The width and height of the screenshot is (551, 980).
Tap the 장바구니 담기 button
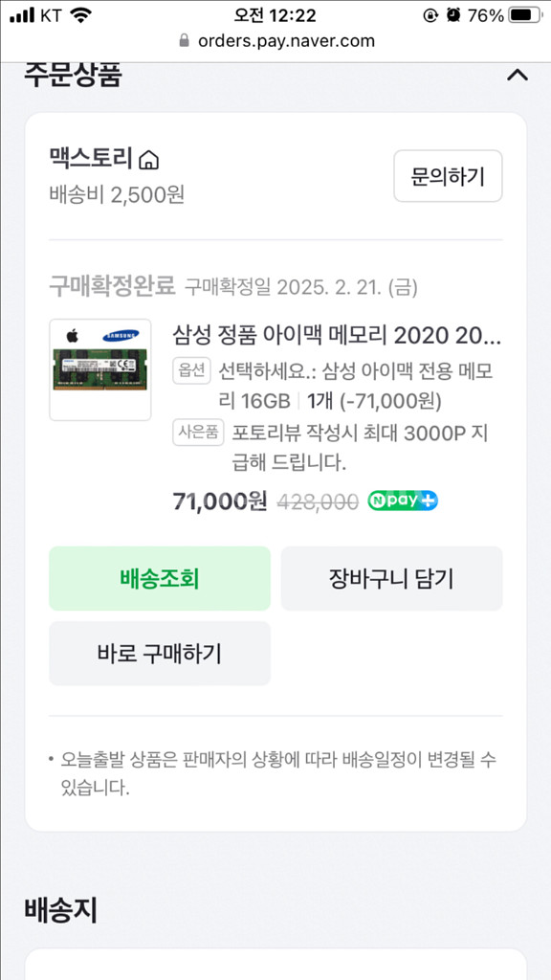[x=391, y=578]
